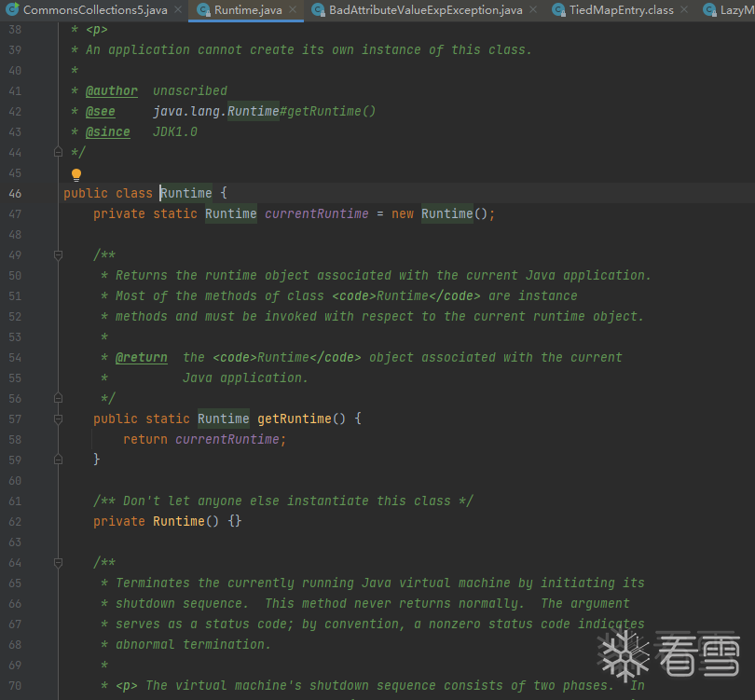Click currentRuntime field on line 47

click(316, 213)
